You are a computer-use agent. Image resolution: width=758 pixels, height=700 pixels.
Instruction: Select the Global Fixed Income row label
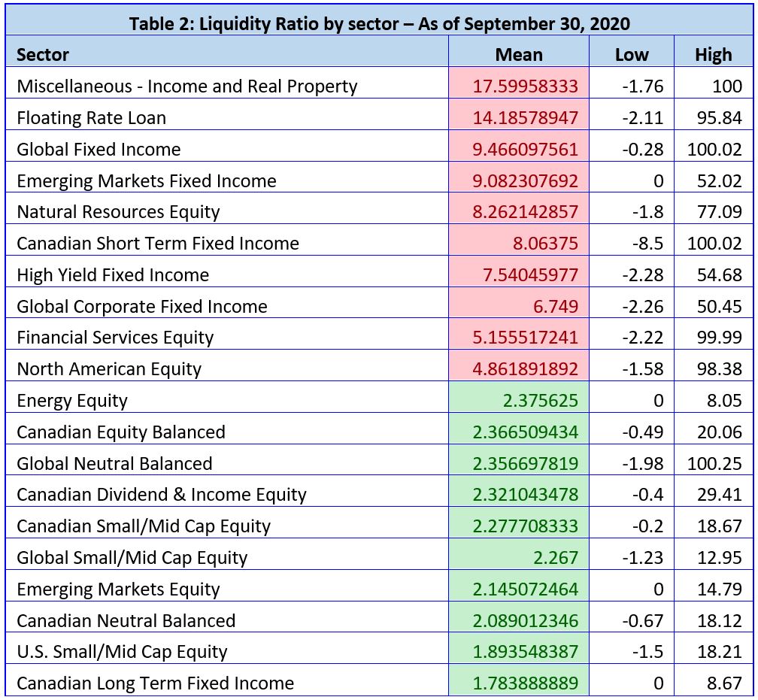click(x=99, y=149)
